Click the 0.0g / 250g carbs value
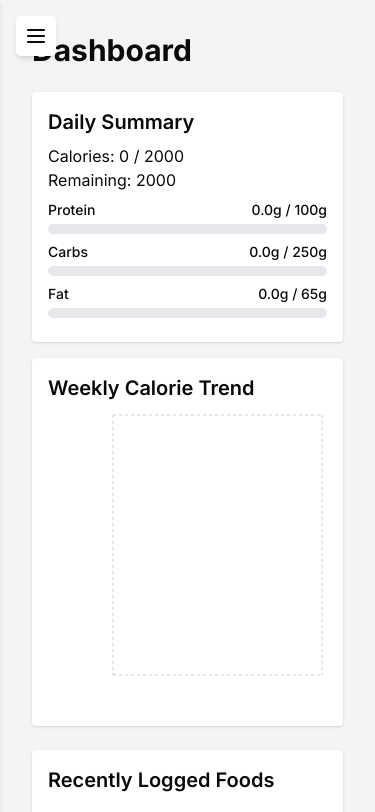Screen dimensions: 375x812 click(288, 252)
